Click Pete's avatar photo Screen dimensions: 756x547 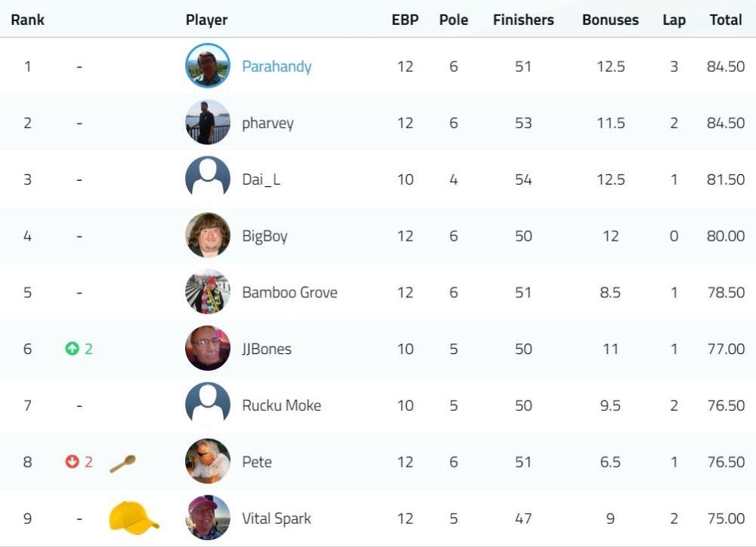(x=208, y=462)
